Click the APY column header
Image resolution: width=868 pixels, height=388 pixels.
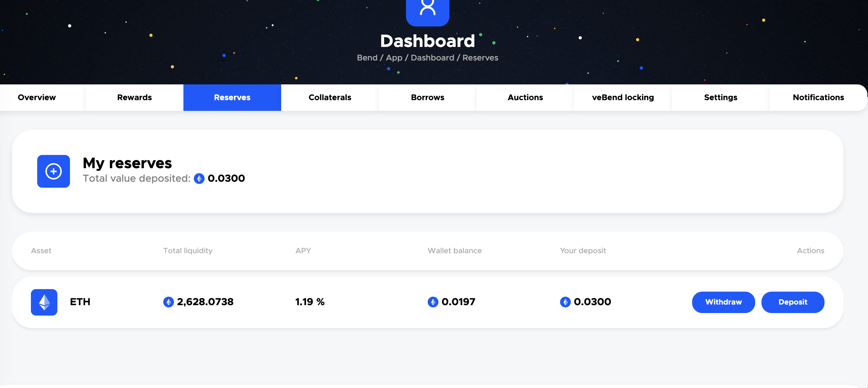303,251
